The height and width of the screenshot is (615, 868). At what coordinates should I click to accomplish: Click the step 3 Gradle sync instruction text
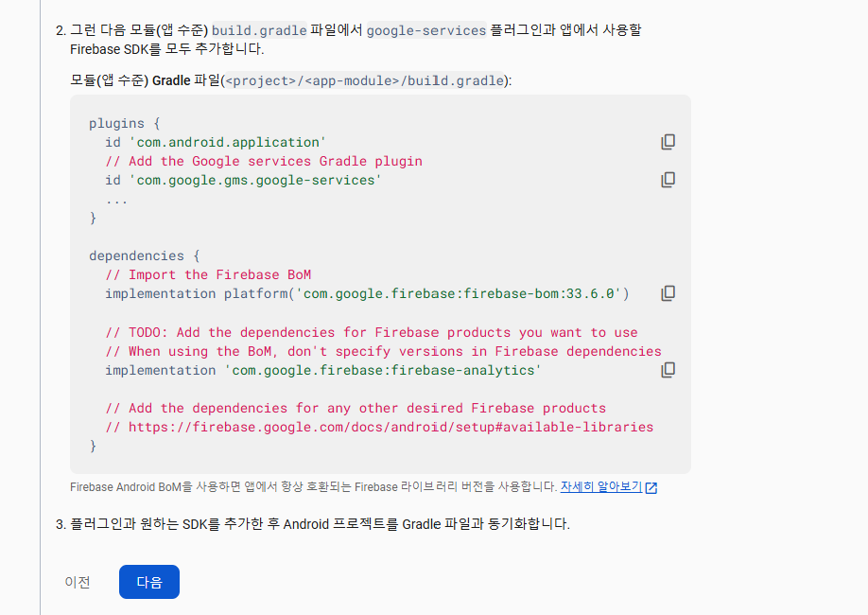pos(320,524)
